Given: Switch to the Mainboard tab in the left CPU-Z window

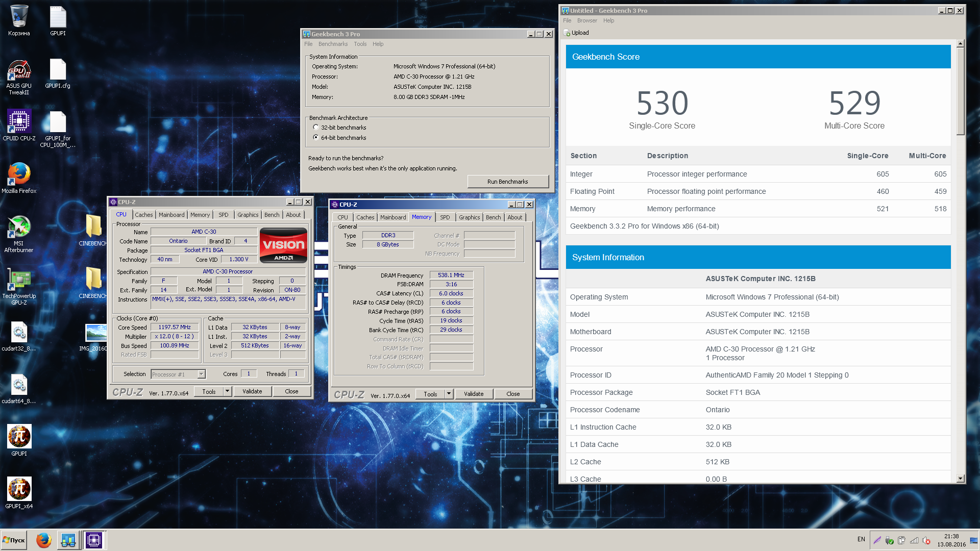Looking at the screenshot, I should tap(171, 215).
